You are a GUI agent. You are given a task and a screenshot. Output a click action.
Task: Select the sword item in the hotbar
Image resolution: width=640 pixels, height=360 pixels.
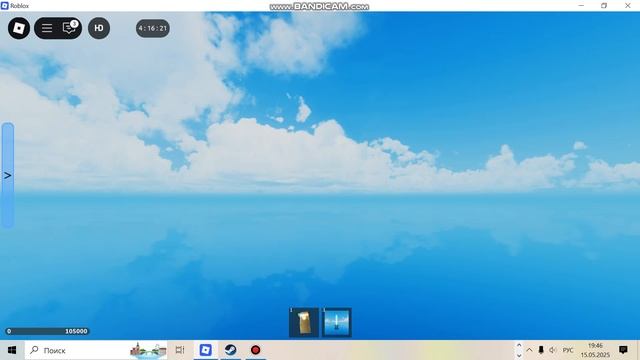337,322
